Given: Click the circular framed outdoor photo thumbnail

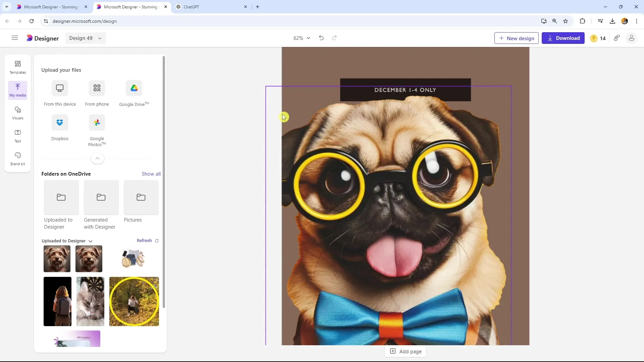Looking at the screenshot, I should [134, 301].
